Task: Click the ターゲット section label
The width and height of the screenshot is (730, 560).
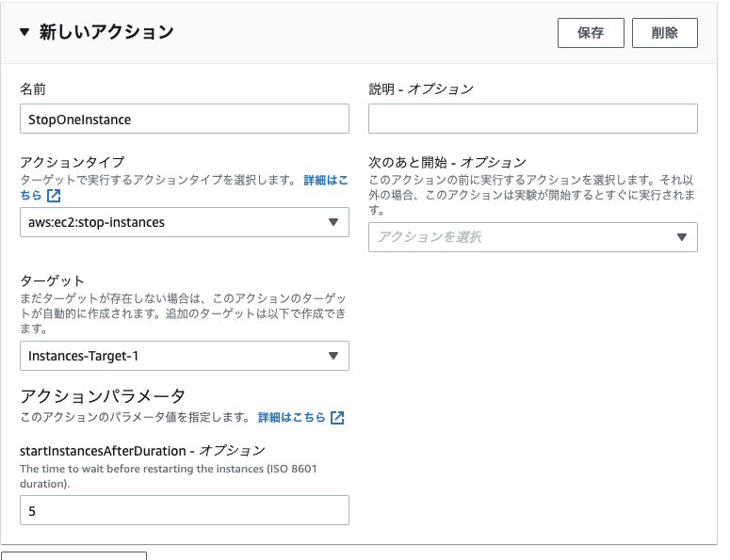Action: pos(52,280)
